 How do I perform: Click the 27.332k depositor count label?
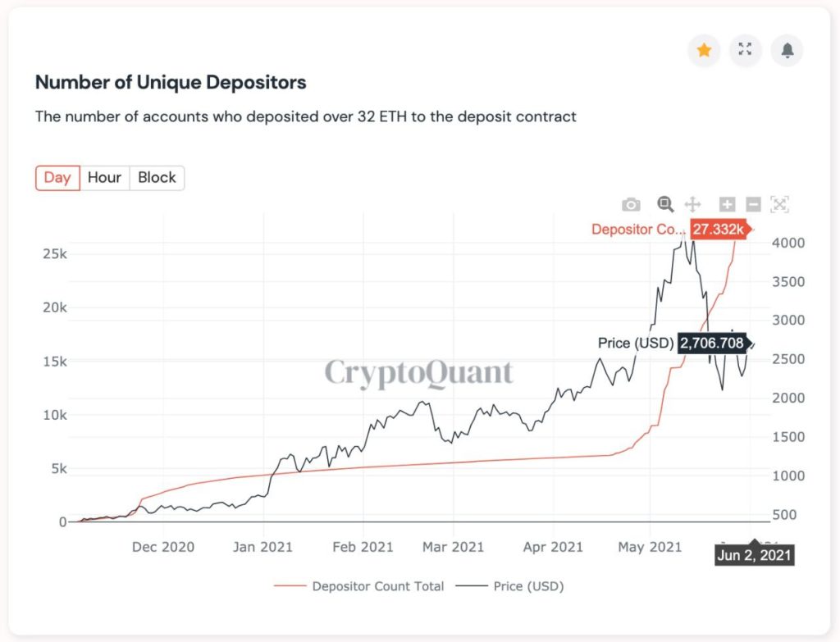pos(719,230)
